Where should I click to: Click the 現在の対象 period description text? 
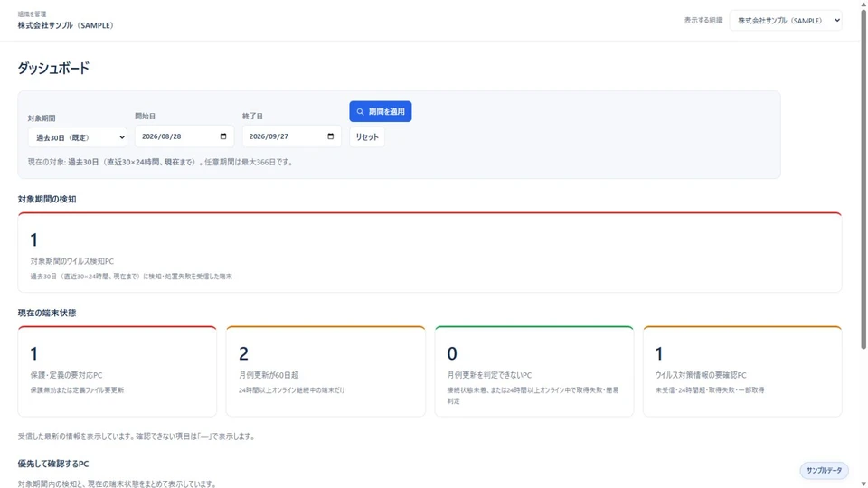click(161, 162)
